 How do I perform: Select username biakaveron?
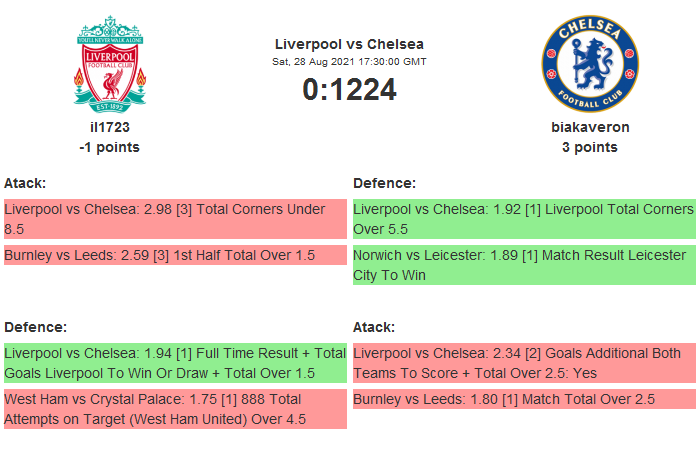click(x=590, y=127)
